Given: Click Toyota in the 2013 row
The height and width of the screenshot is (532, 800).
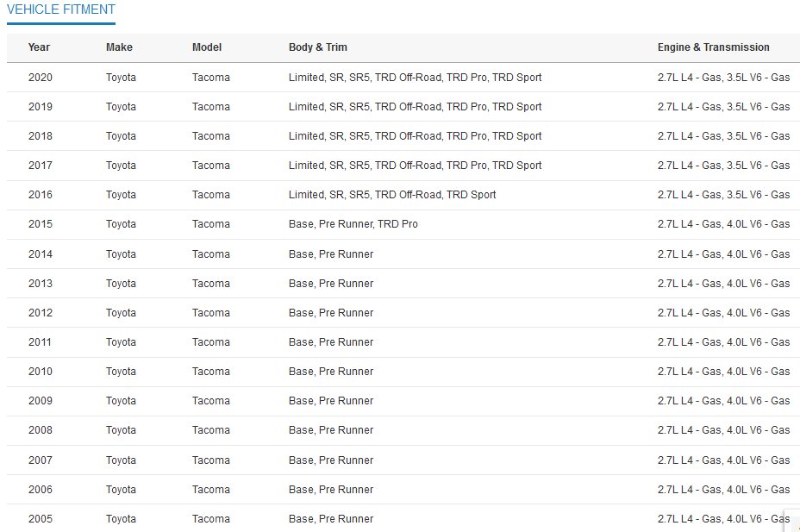Looking at the screenshot, I should 121,284.
